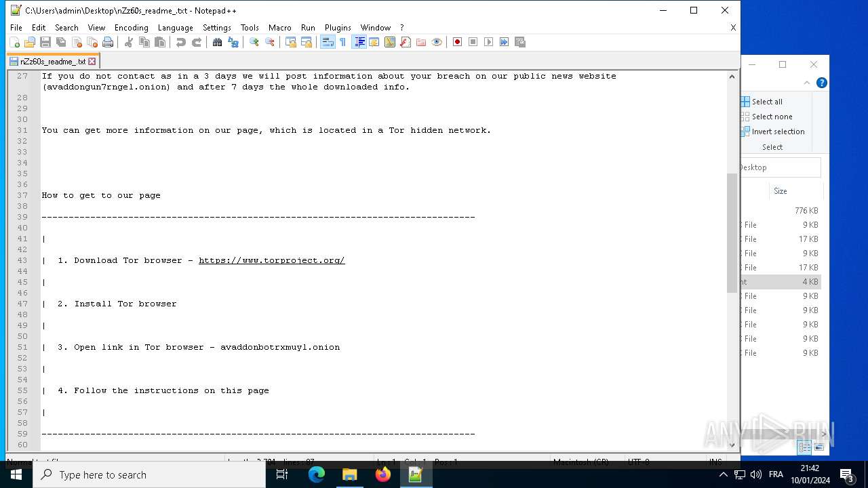Click the https://www.torproject.org/ link
This screenshot has width=868, height=488.
pyautogui.click(x=271, y=260)
